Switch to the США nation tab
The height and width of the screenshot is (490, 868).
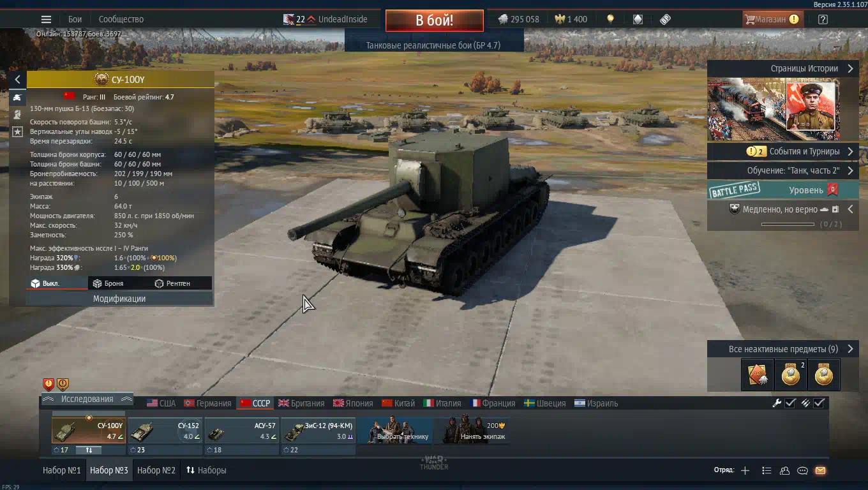161,403
